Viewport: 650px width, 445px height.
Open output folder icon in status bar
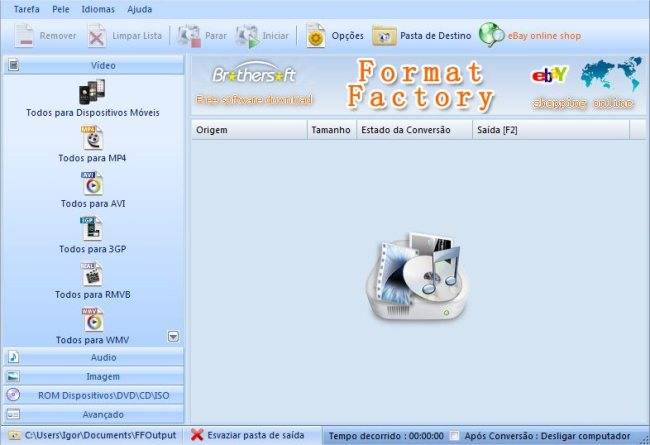click(x=15, y=435)
